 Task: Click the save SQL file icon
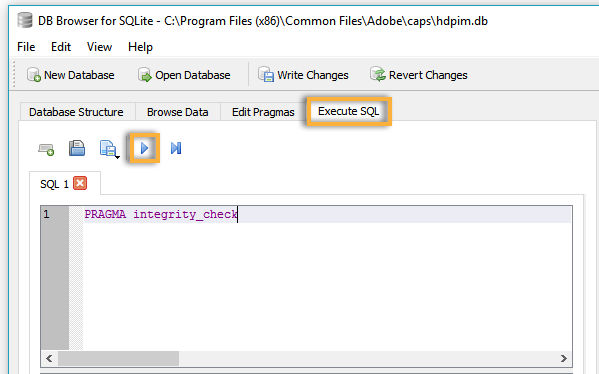pyautogui.click(x=107, y=148)
